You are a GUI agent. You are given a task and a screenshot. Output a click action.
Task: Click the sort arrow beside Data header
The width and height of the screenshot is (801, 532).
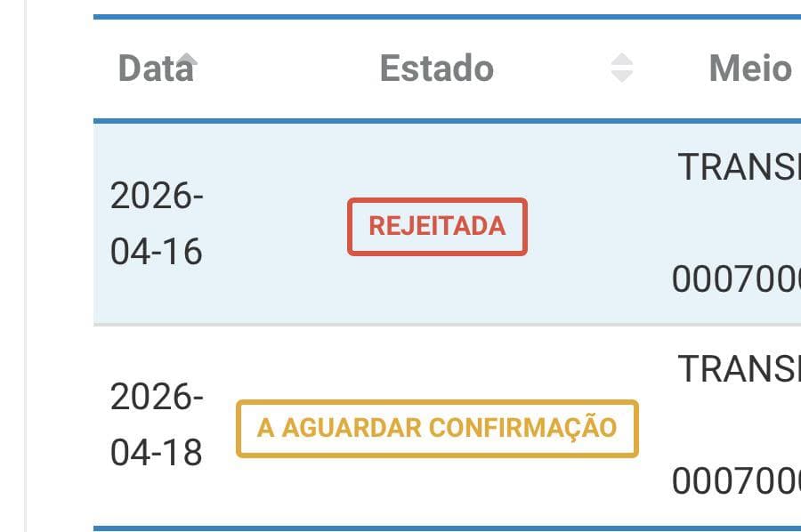(186, 60)
